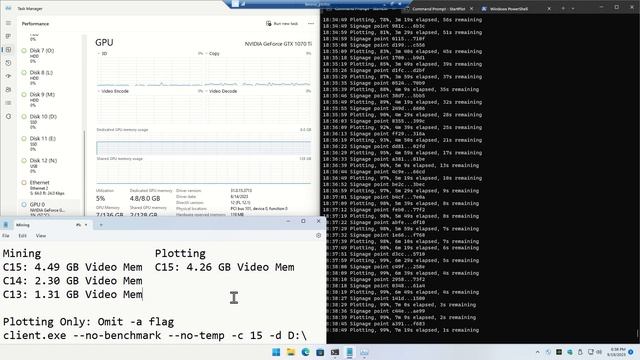Select Disk 8 (L:) in performance list
The width and height of the screenshot is (640, 360).
coord(50,77)
